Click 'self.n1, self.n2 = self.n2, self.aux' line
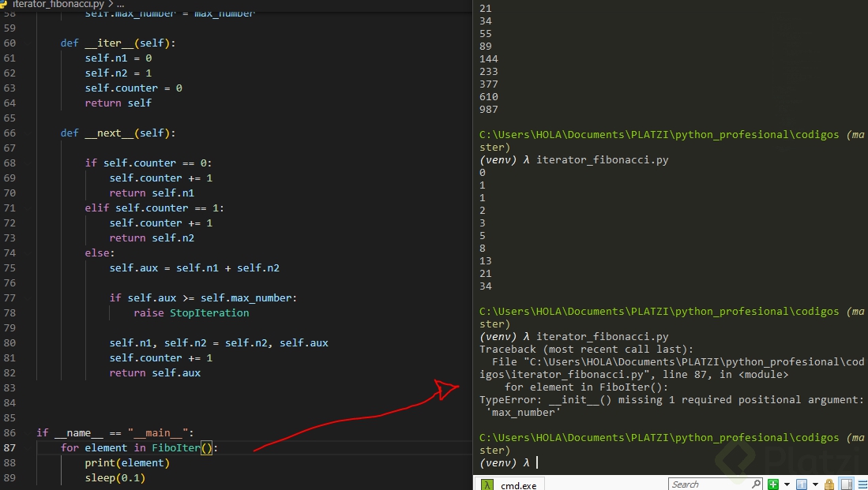The width and height of the screenshot is (868, 490). pyautogui.click(x=219, y=343)
